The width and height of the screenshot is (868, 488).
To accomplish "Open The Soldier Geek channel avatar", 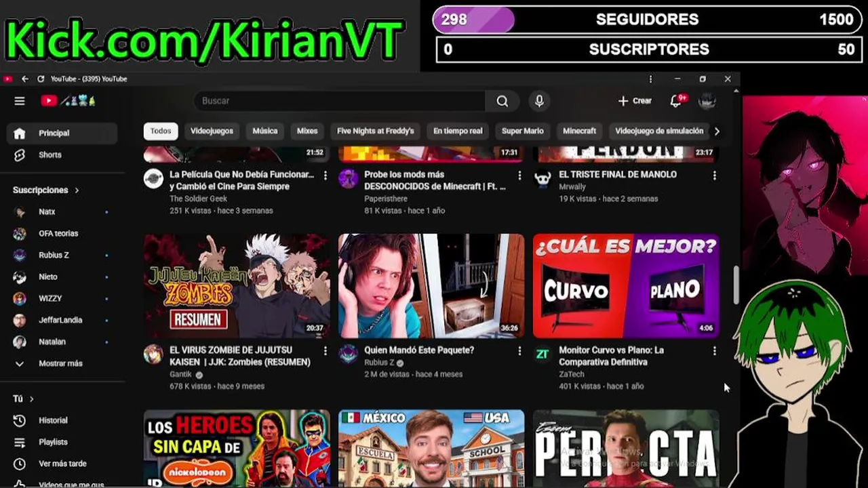I will (153, 178).
